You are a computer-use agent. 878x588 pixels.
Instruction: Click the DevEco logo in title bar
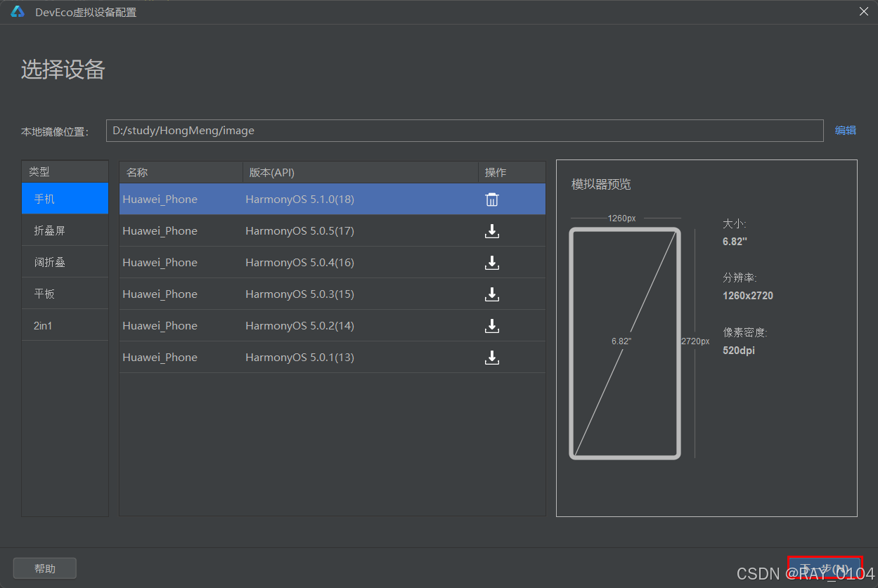[18, 12]
